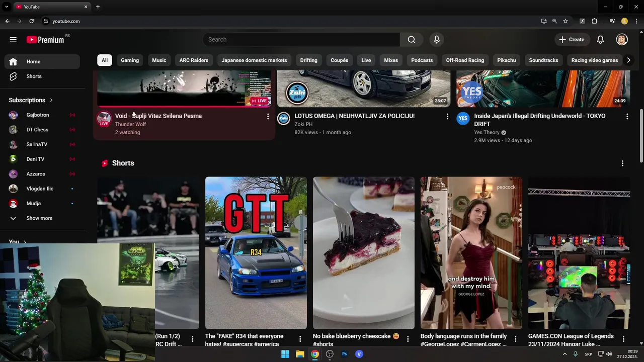Click the page vertical scrollbar

tap(640, 136)
